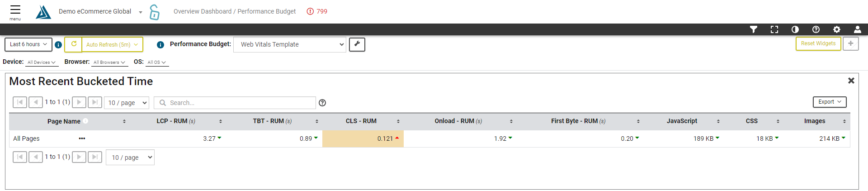Open the Web Vitals Template dropdown
Image resolution: width=868 pixels, height=191 pixels.
pyautogui.click(x=290, y=44)
